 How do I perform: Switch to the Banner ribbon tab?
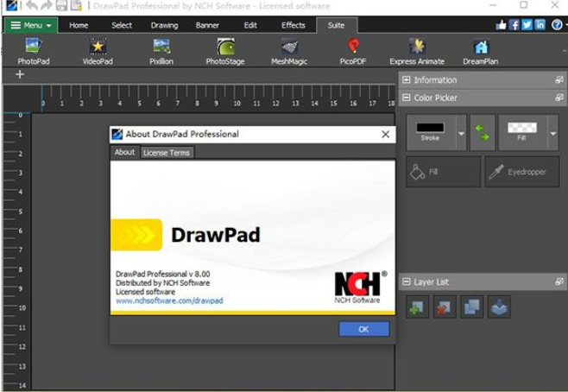click(x=207, y=25)
